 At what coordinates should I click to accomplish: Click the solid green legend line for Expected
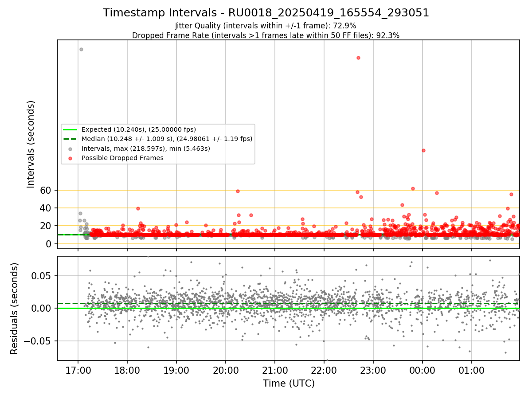70,129
